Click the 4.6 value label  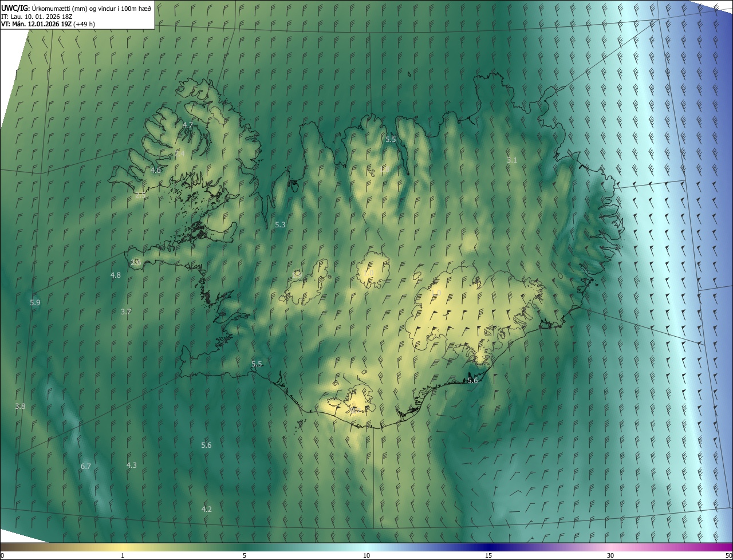(156, 170)
